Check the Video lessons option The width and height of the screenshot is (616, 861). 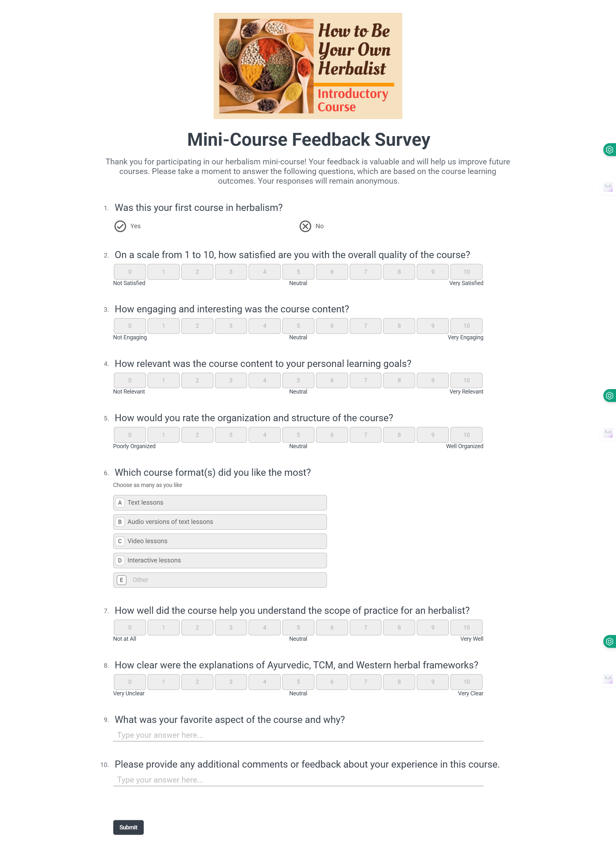point(220,541)
